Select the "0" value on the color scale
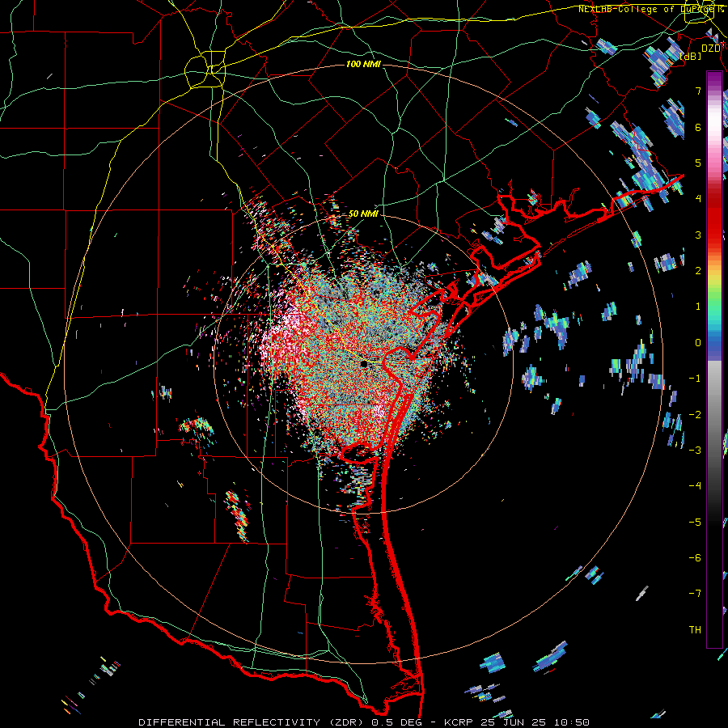 [698, 343]
